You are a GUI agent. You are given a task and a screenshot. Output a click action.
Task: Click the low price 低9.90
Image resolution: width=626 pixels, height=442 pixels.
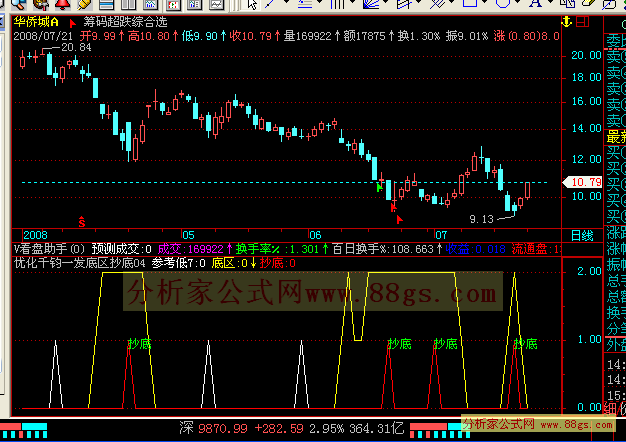click(200, 36)
